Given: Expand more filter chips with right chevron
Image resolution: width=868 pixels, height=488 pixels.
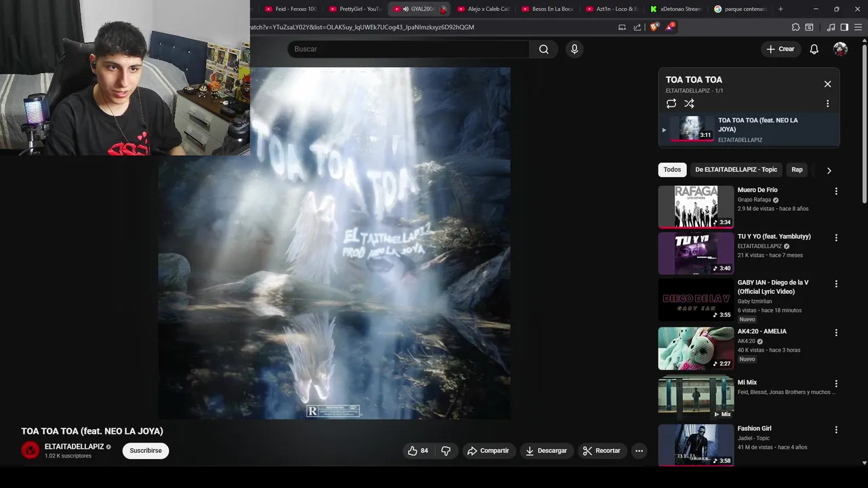Looking at the screenshot, I should pos(829,170).
